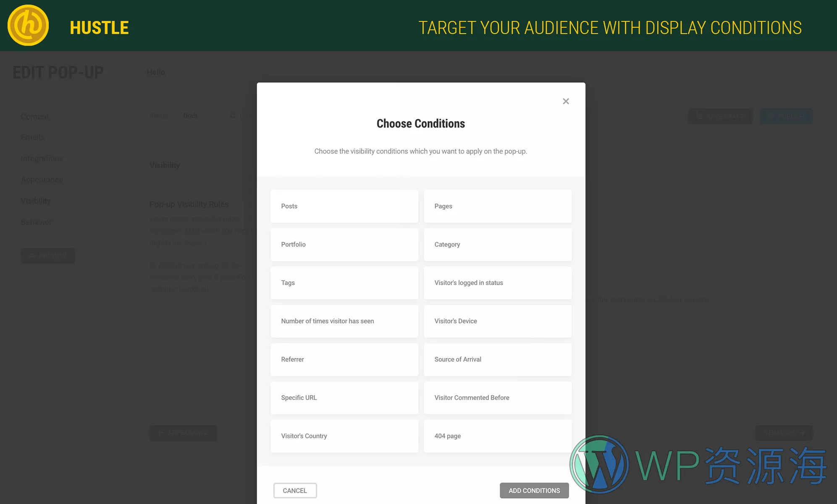The image size is (837, 504).
Task: Toggle Visitor Commented Before condition
Action: tap(497, 397)
